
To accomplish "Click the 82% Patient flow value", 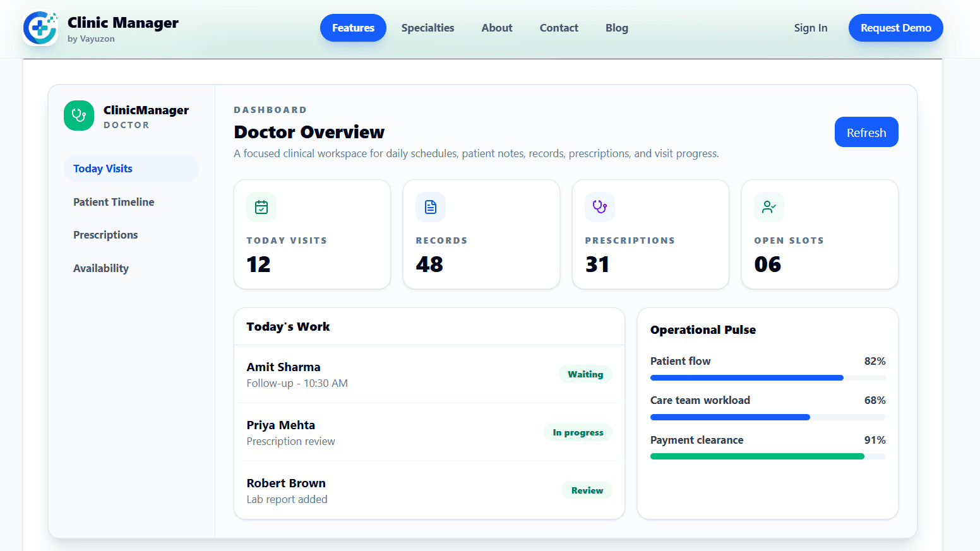I will pos(875,361).
